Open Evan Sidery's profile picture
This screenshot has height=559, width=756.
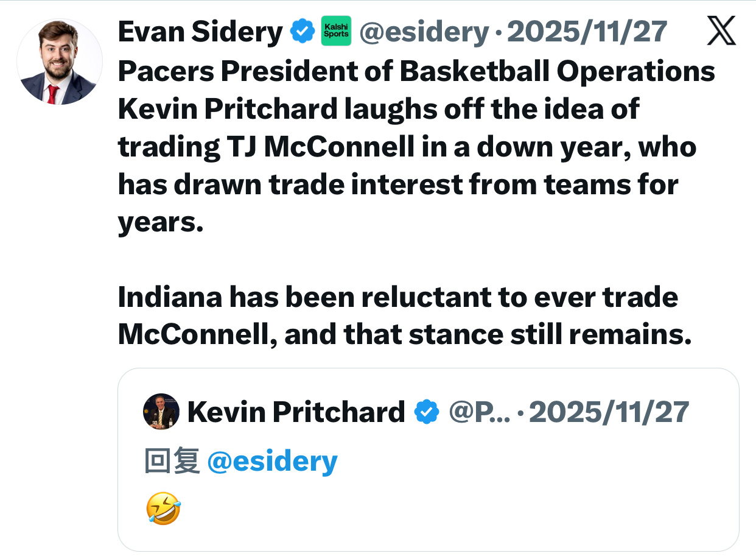[x=60, y=62]
